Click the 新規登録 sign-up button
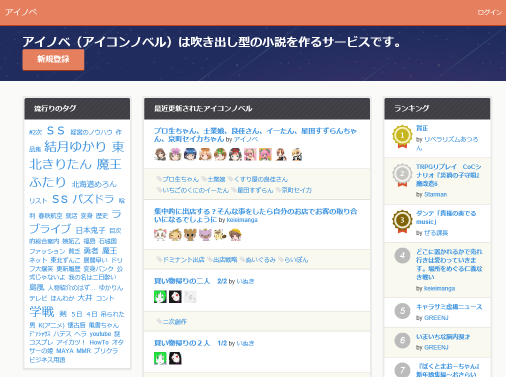506x377 pixels. tap(53, 59)
